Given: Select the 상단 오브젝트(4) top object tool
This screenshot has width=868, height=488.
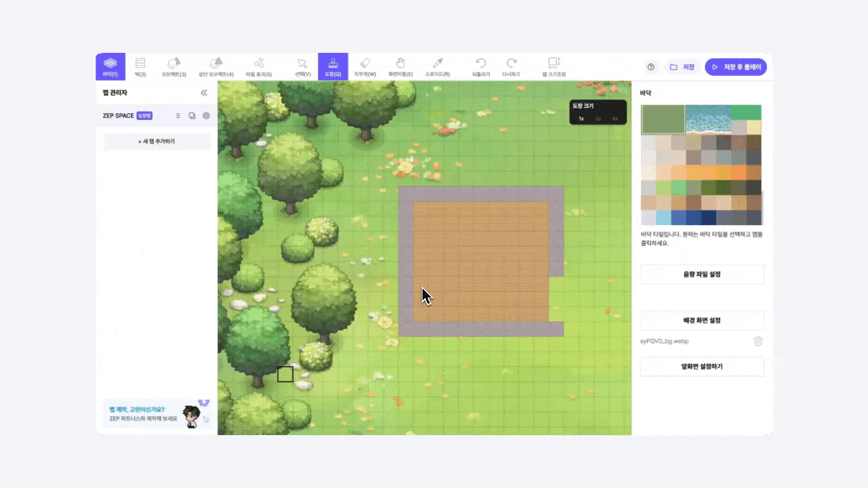Looking at the screenshot, I should (x=216, y=66).
